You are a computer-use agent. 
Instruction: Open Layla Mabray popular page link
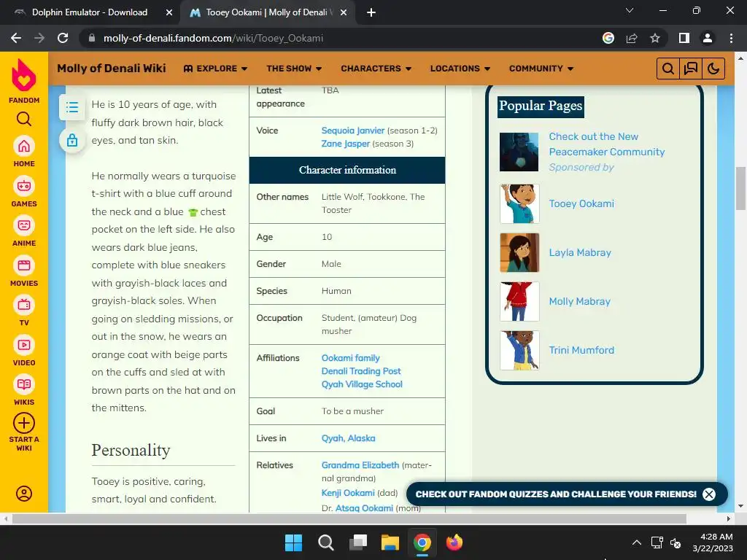point(580,253)
